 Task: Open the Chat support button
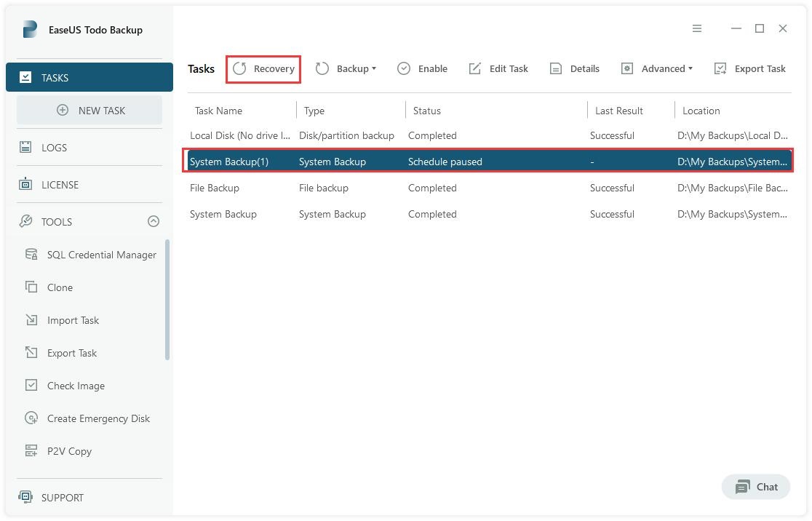756,487
